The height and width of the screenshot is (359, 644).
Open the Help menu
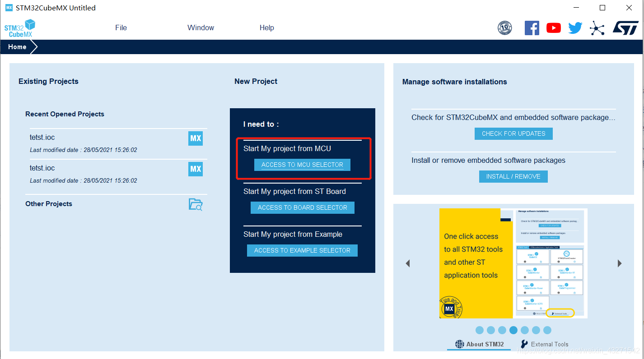[x=266, y=28]
